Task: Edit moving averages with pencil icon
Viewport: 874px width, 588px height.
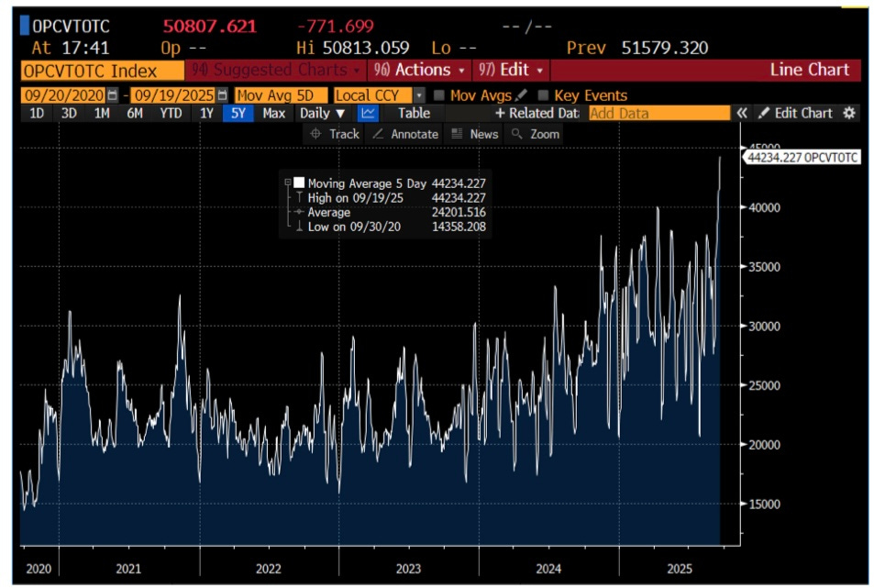Action: 522,94
